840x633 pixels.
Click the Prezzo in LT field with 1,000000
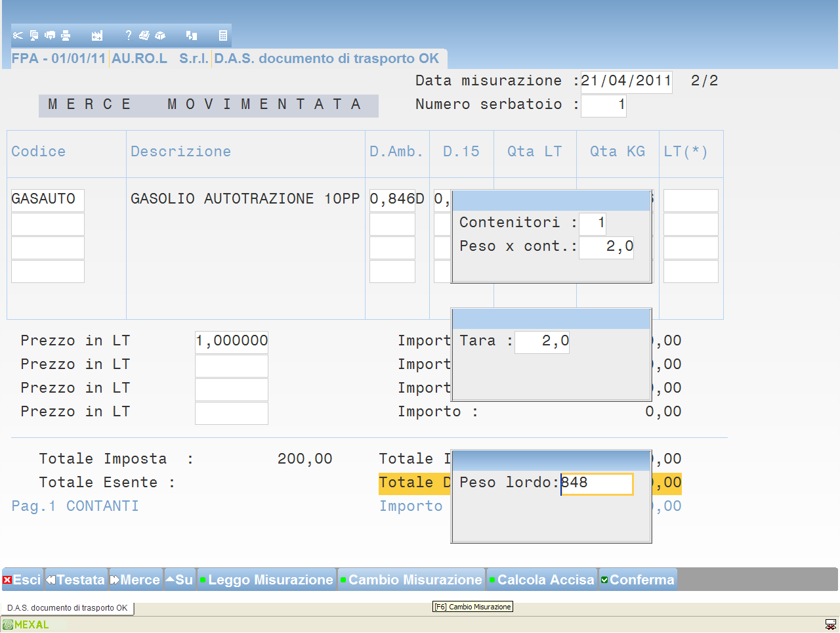pyautogui.click(x=232, y=341)
